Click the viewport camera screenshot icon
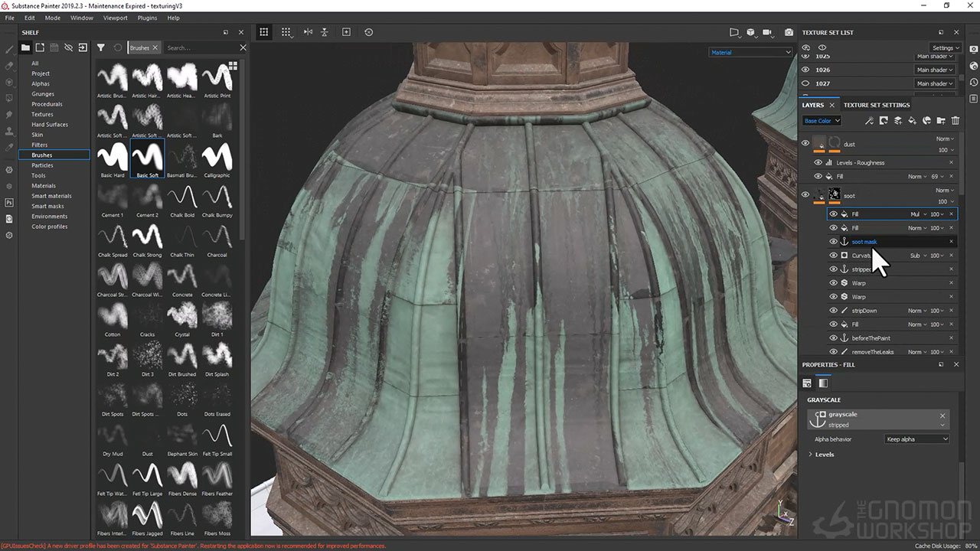 [789, 33]
